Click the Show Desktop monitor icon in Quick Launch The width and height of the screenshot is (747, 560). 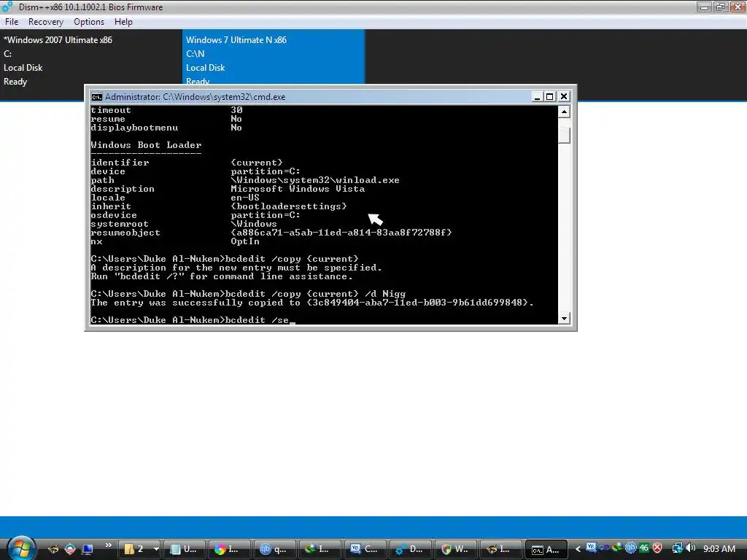coord(88,549)
